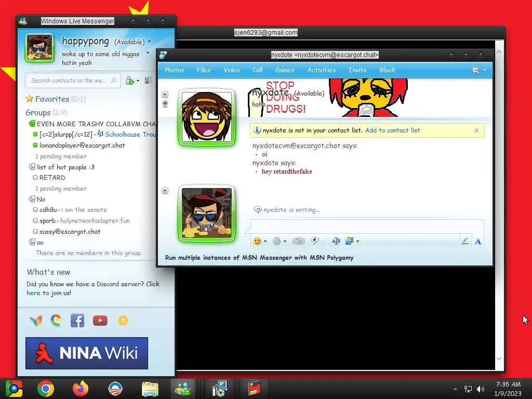Image resolution: width=532 pixels, height=399 pixels.
Task: Click happypong's display picture in main window
Action: 39,48
